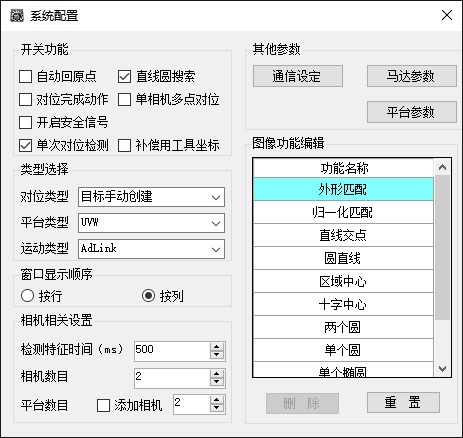Expand the 平台类型 UVW dropdown
The image size is (463, 438).
point(151,223)
